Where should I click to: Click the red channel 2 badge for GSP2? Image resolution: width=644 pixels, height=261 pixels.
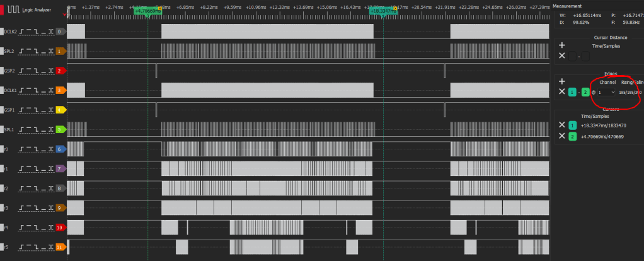pos(59,71)
